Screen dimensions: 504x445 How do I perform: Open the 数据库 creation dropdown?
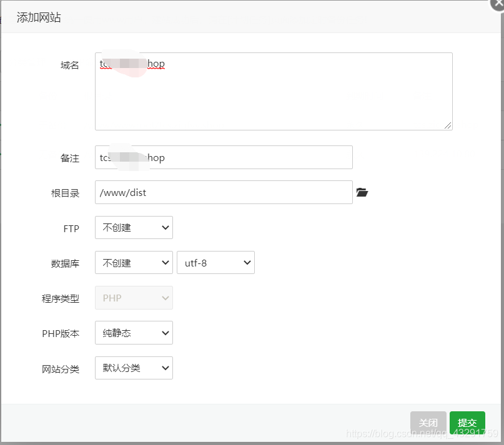click(134, 262)
